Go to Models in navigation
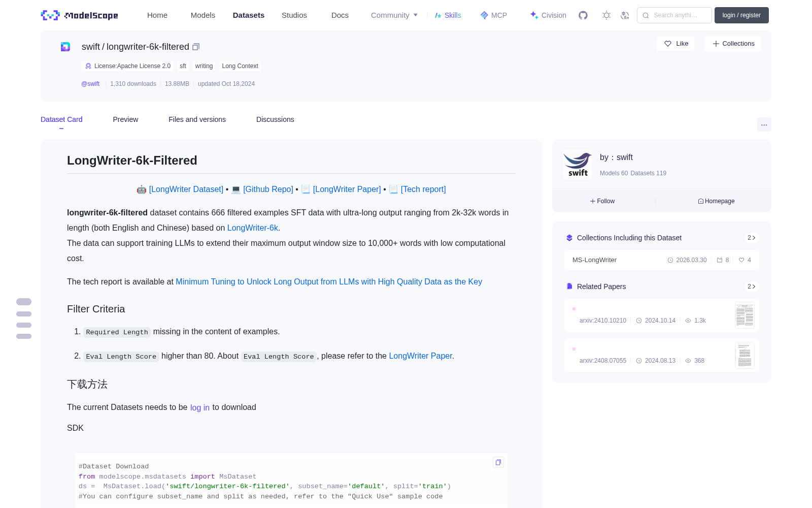Image resolution: width=812 pixels, height=508 pixels. (203, 15)
